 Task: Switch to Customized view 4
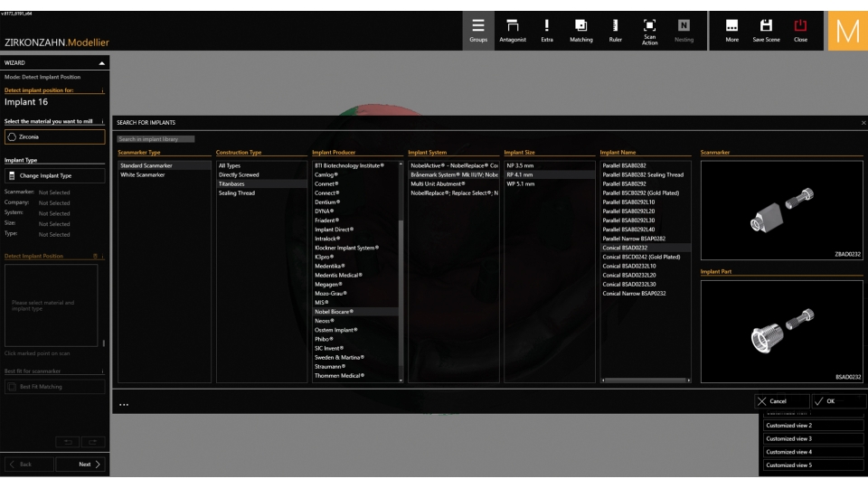[x=812, y=452]
